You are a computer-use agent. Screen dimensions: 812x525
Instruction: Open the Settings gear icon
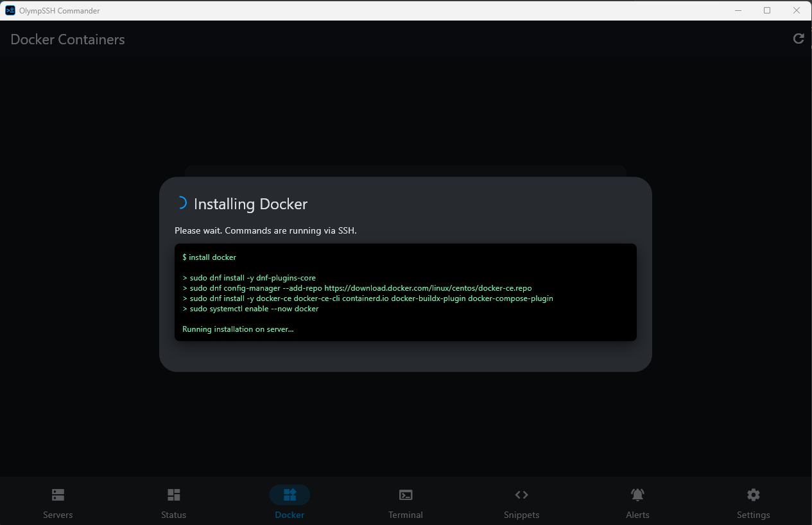(x=754, y=495)
